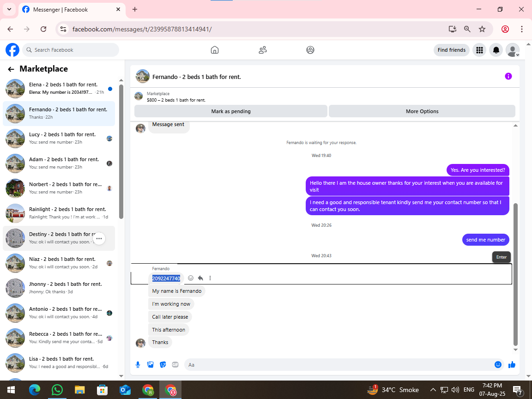Launch WhatsApp from taskbar
The width and height of the screenshot is (532, 399).
[x=57, y=390]
